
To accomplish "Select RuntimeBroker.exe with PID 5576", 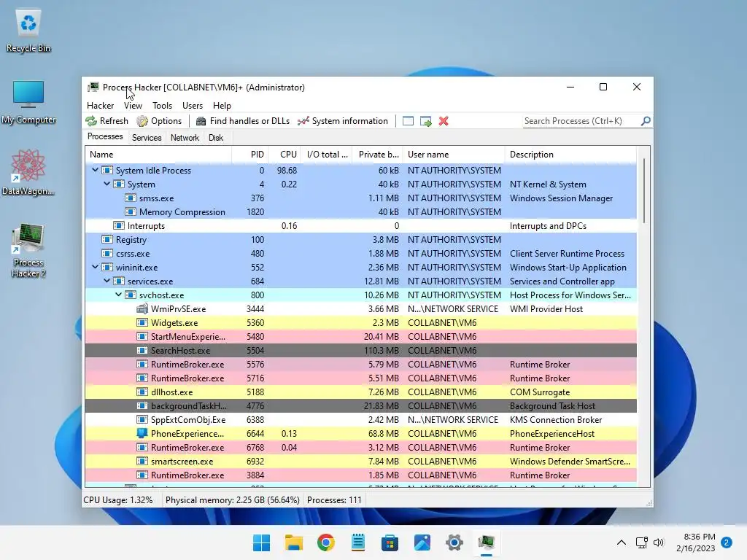I will 360,365.
